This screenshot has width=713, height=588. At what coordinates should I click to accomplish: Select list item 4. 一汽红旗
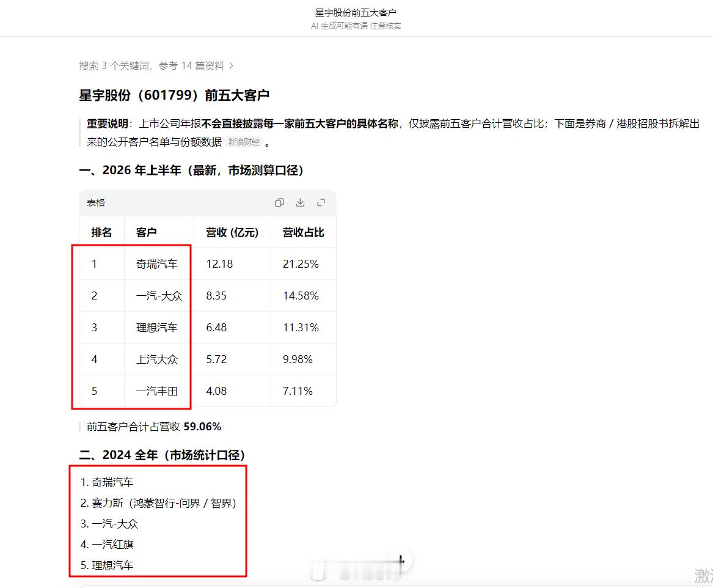(107, 545)
